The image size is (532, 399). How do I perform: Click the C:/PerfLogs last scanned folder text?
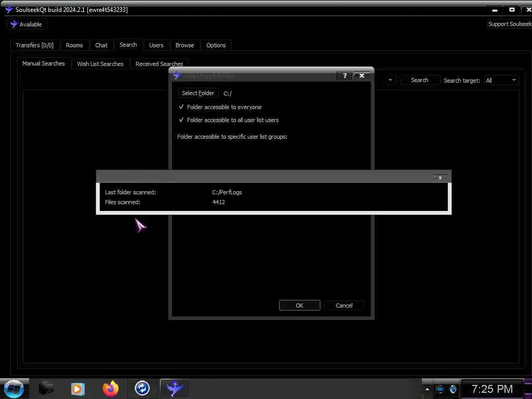click(x=227, y=192)
